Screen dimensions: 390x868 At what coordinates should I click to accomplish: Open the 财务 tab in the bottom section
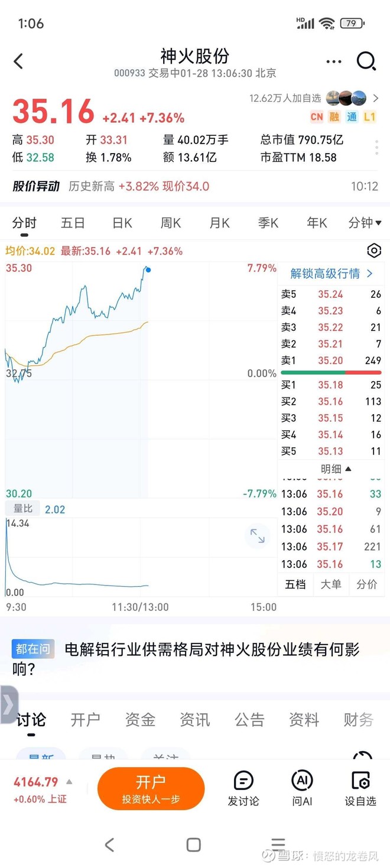point(357,720)
